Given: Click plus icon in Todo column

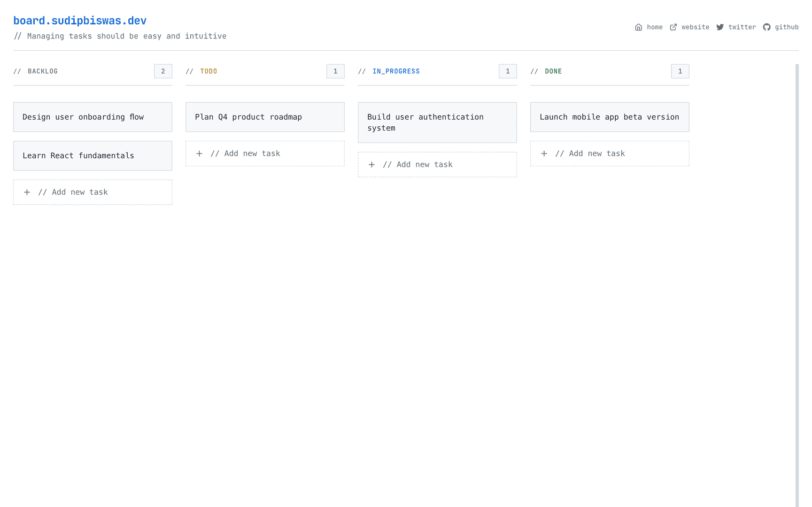Looking at the screenshot, I should (x=200, y=154).
